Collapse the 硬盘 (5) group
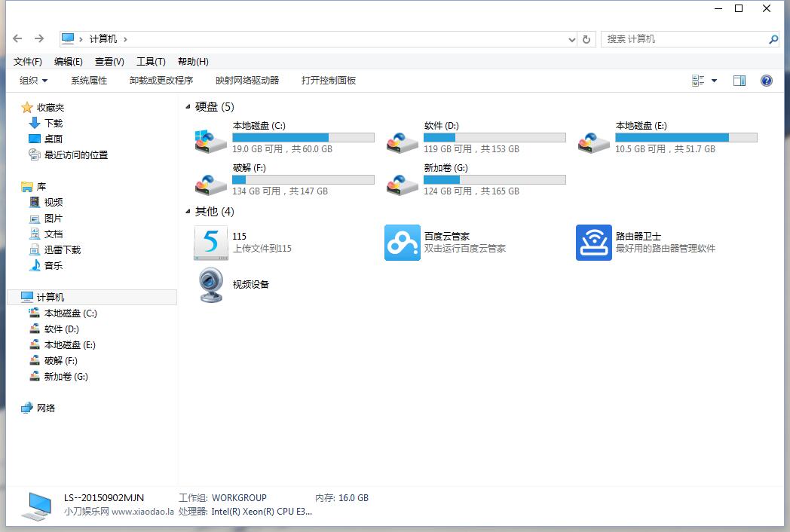This screenshot has height=532, width=790. (188, 106)
